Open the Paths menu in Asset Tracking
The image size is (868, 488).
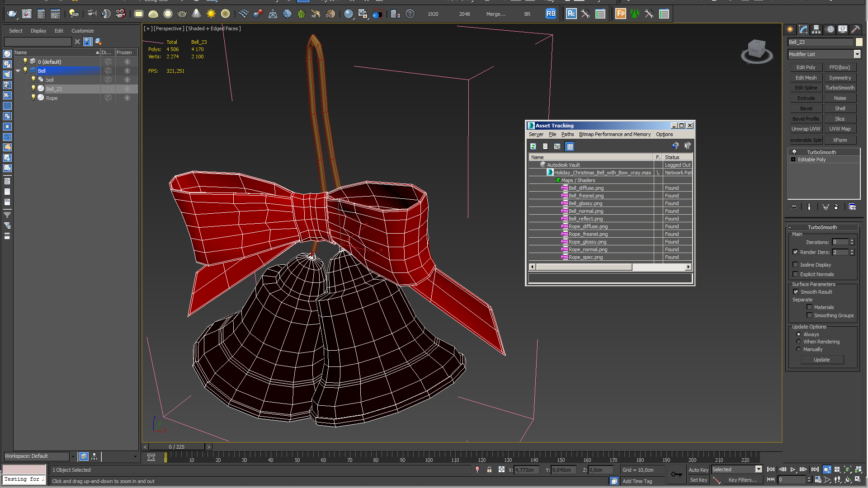567,134
